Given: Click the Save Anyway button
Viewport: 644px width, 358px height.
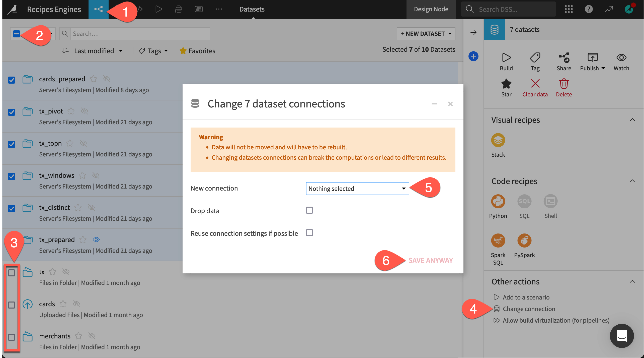Looking at the screenshot, I should coord(430,260).
